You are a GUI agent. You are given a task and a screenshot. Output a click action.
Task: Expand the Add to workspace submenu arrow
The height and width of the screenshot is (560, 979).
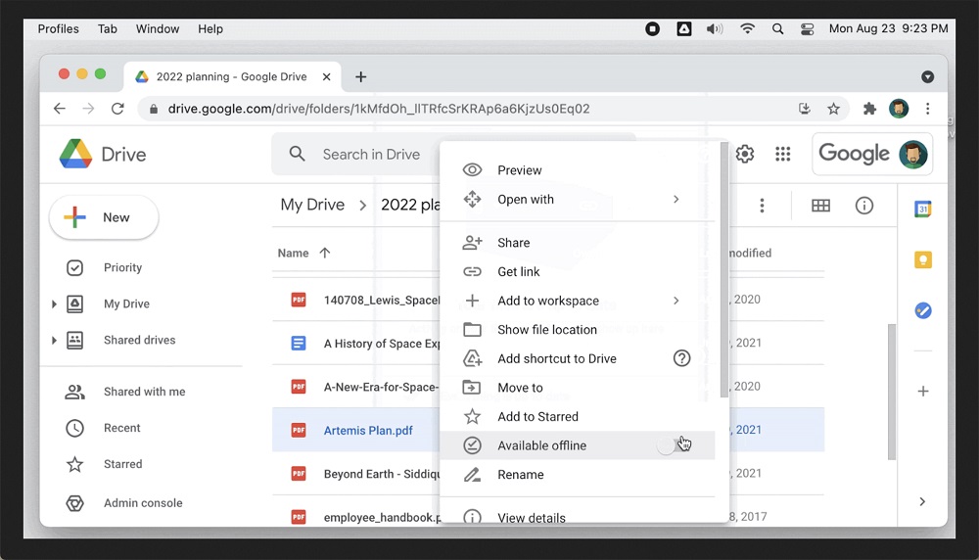coord(676,301)
